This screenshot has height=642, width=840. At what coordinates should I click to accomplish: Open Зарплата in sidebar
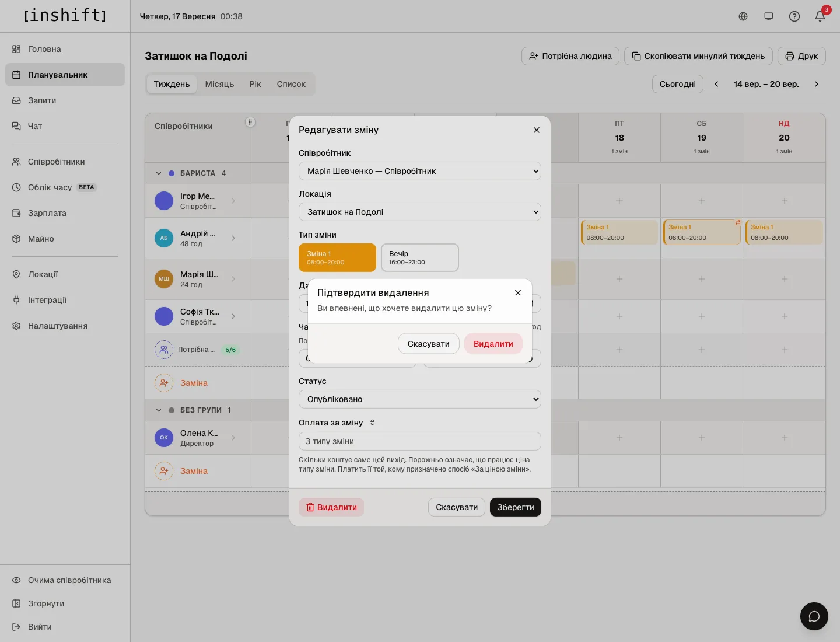pos(65,213)
